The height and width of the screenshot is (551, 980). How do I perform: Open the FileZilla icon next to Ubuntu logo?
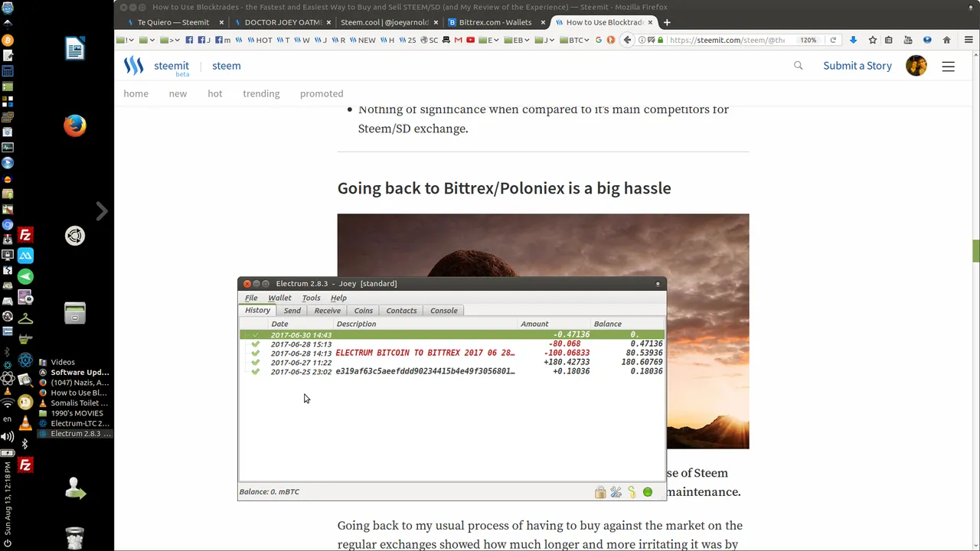[x=25, y=236]
